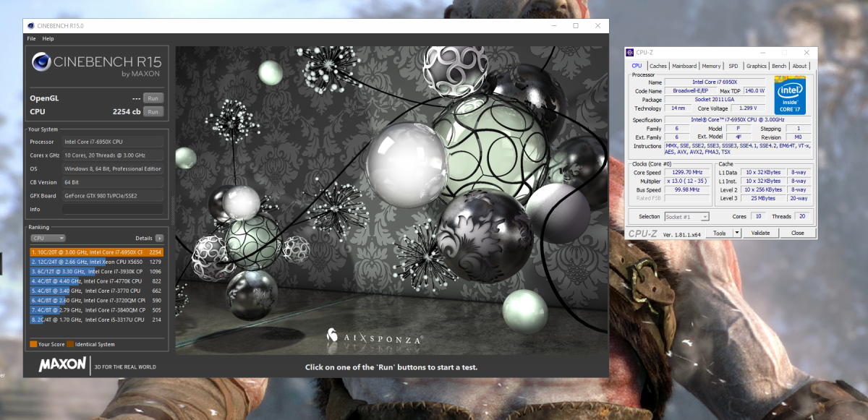
Task: Click the Threads count field in CPU-Z
Action: point(801,216)
